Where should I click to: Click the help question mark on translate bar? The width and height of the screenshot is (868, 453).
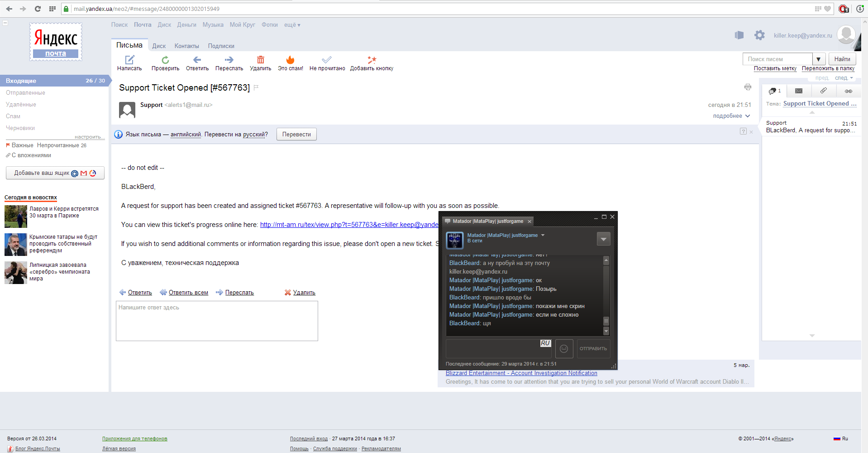tap(743, 131)
